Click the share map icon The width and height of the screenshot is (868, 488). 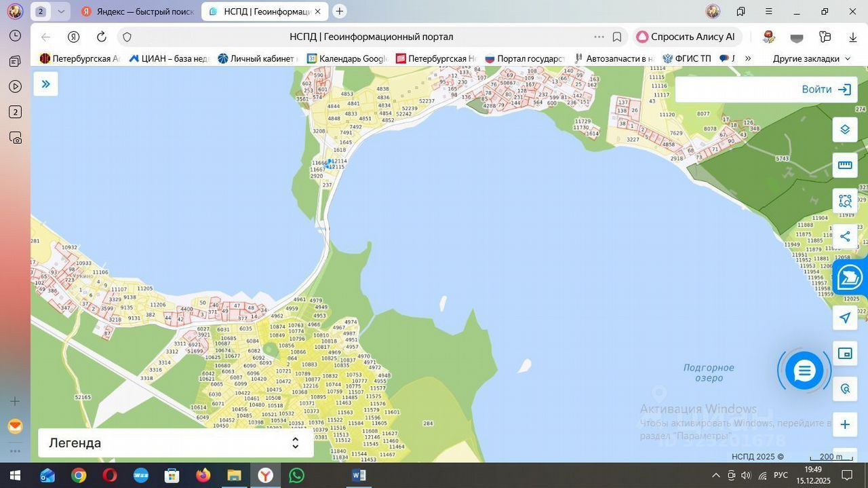tap(845, 236)
